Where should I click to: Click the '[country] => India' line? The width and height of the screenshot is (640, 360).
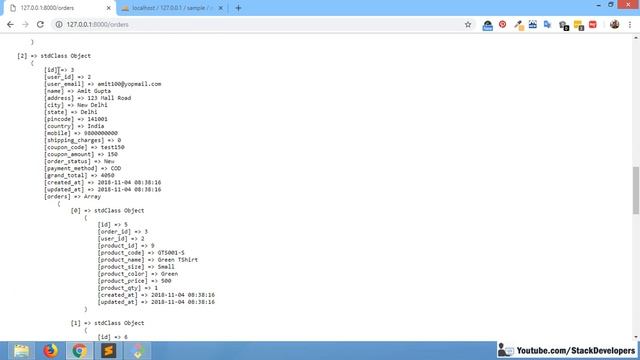pyautogui.click(x=74, y=126)
